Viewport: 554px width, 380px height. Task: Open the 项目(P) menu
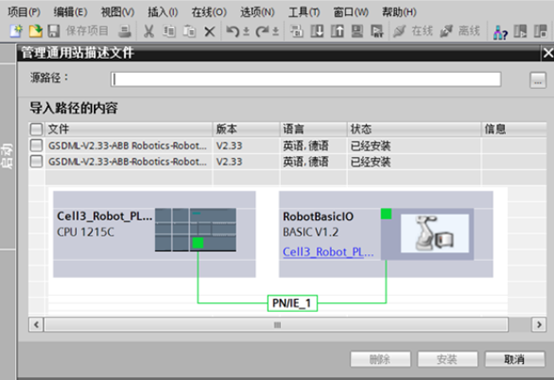click(24, 12)
